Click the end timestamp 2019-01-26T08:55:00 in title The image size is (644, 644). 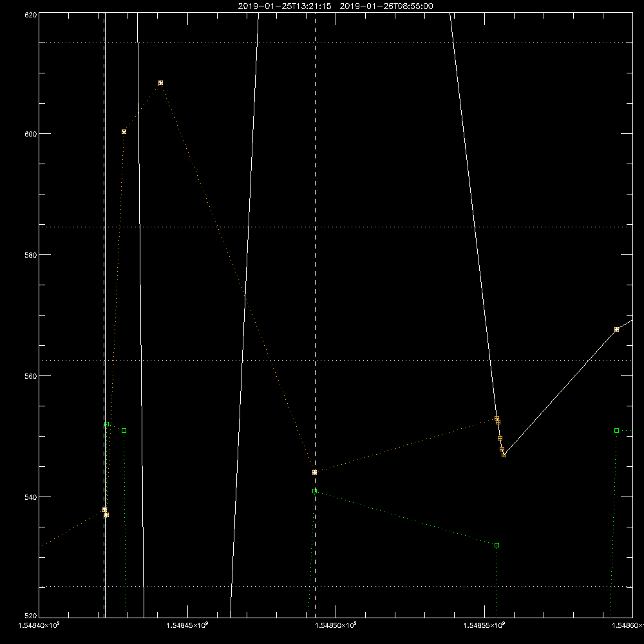point(386,6)
